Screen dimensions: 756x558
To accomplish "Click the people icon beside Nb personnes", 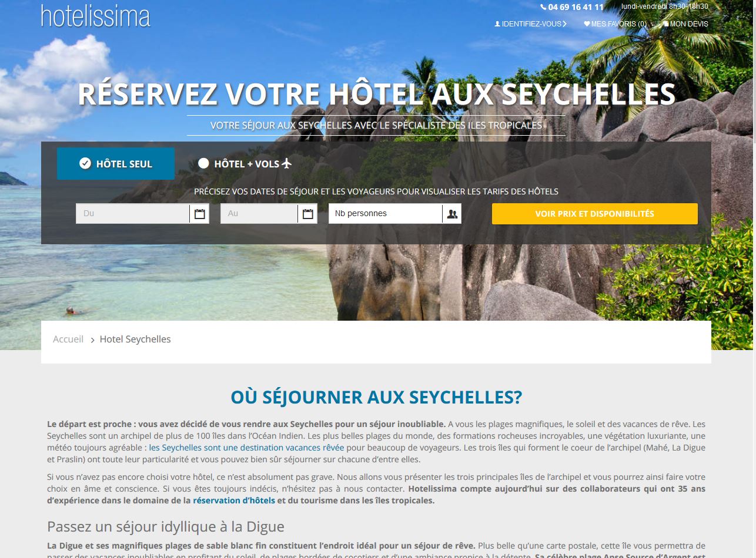I will coord(452,214).
